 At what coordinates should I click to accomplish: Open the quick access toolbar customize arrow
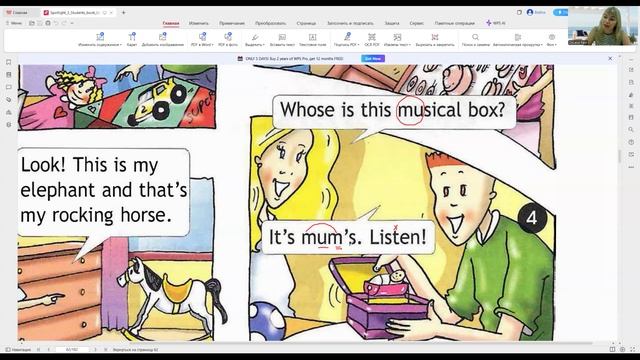tap(72, 23)
